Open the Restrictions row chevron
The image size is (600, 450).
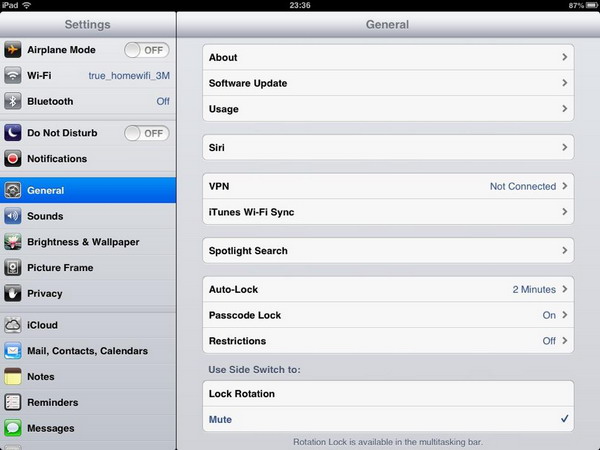(x=564, y=341)
